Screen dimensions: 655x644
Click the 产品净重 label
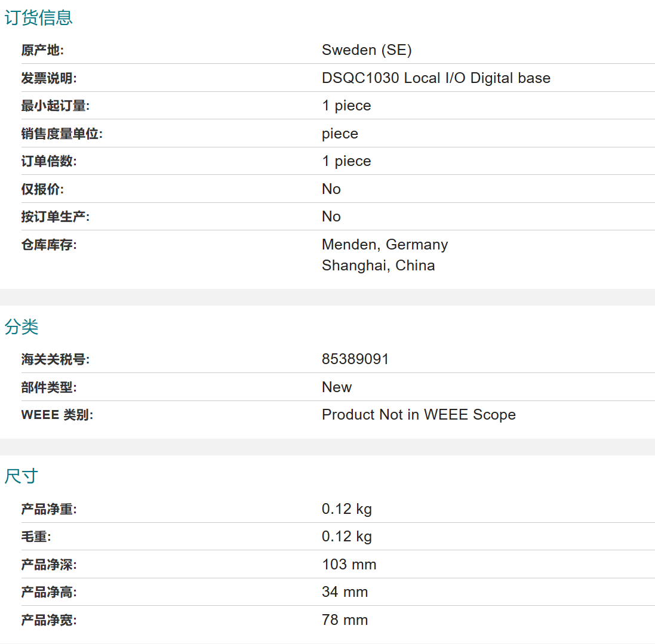[x=49, y=509]
